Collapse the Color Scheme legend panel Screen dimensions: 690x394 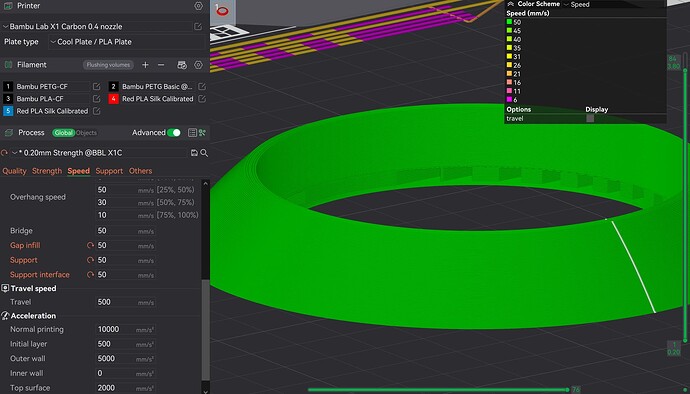pyautogui.click(x=510, y=4)
